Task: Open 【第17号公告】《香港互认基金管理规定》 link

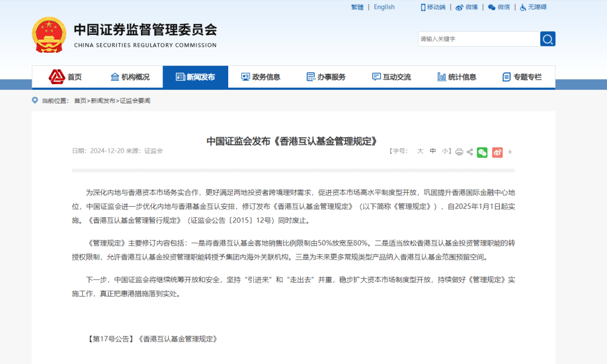Action: [x=153, y=339]
